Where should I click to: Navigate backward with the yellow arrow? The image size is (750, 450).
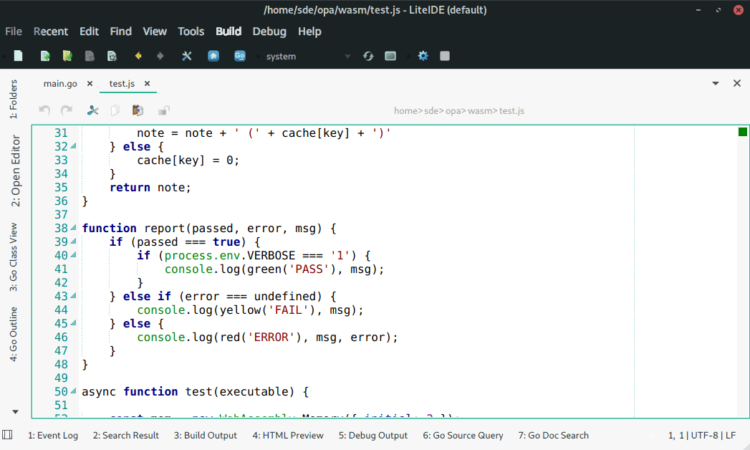click(138, 56)
